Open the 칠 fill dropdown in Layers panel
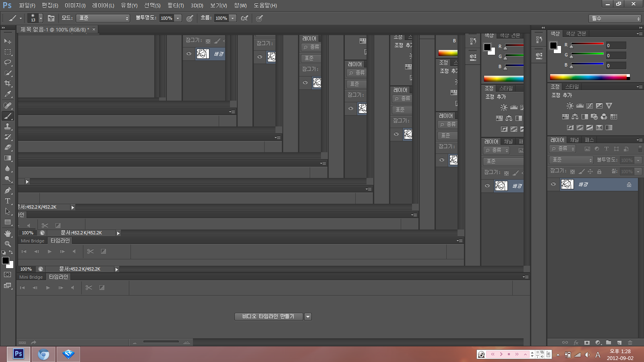This screenshot has width=644, height=362. coord(638,172)
